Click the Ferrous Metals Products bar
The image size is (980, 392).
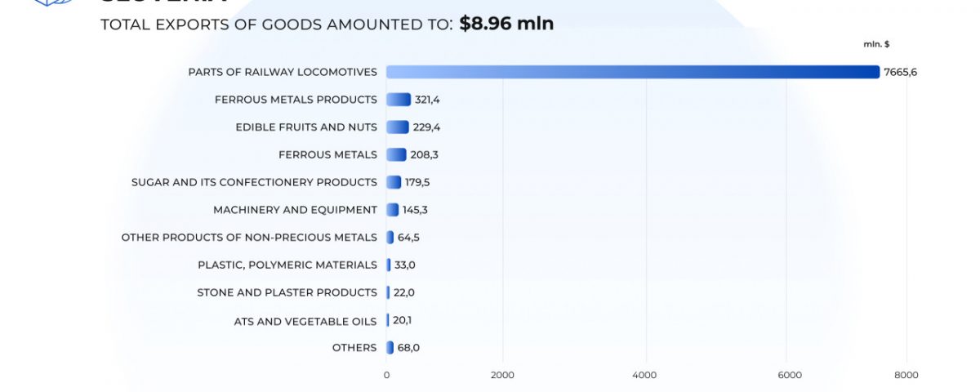(x=399, y=100)
